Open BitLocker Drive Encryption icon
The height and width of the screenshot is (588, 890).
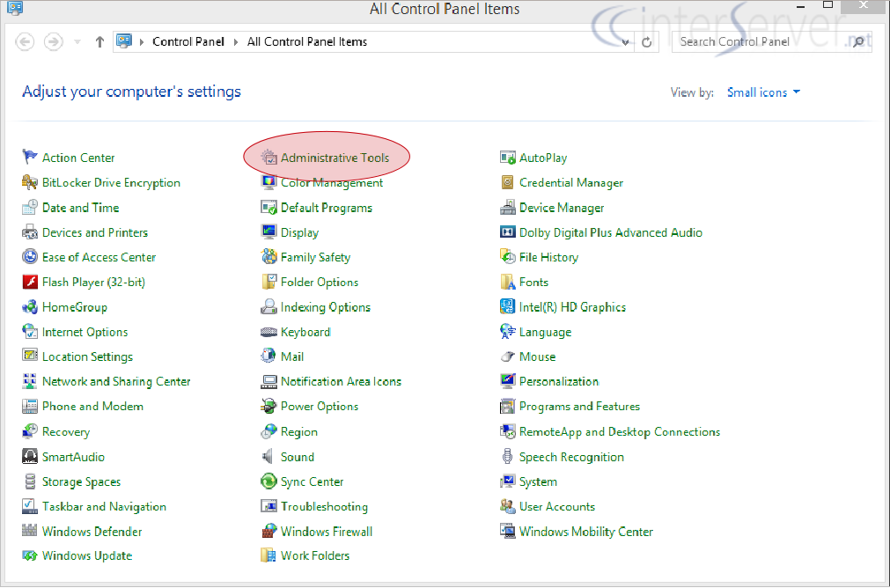(x=30, y=181)
